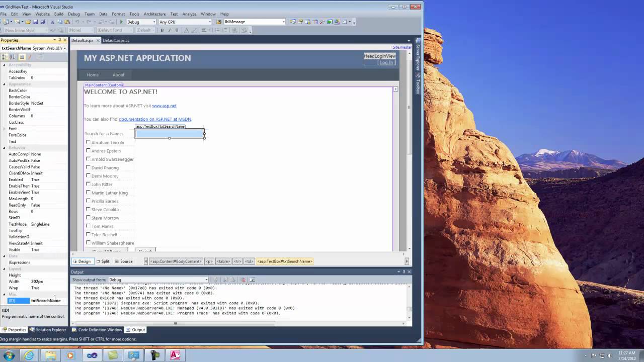Check the Tom Hanks checkbox
The image size is (644, 362).
[x=88, y=226]
